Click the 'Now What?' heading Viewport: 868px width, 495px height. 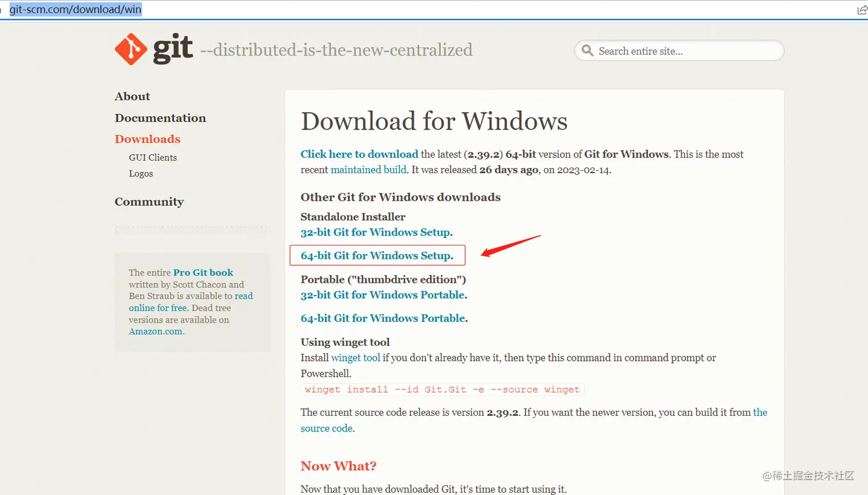338,466
